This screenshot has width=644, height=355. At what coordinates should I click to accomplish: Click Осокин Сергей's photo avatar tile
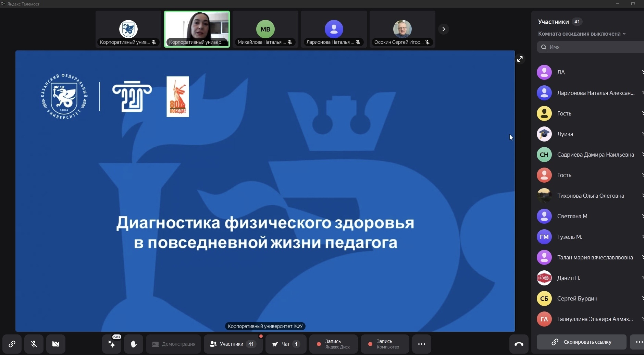[402, 29]
